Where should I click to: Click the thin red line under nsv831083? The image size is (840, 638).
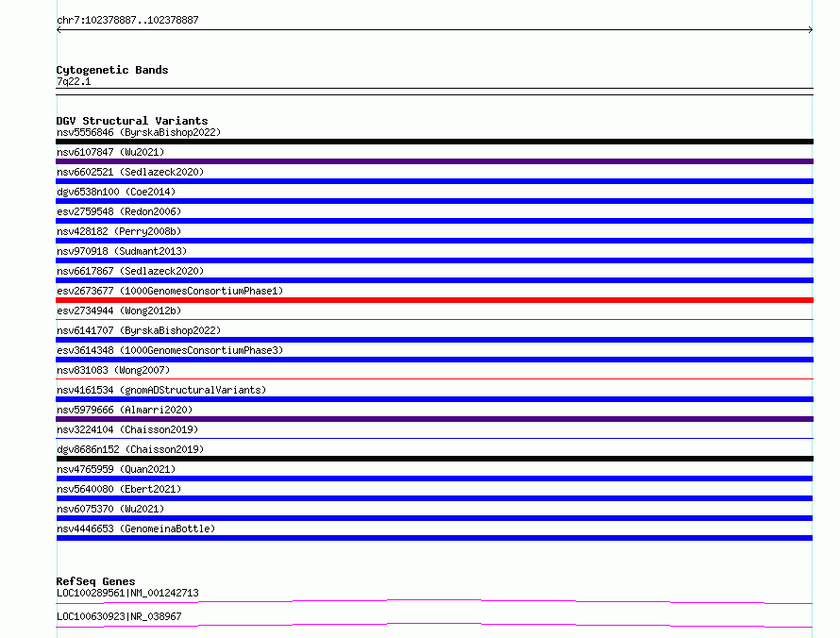tap(434, 379)
